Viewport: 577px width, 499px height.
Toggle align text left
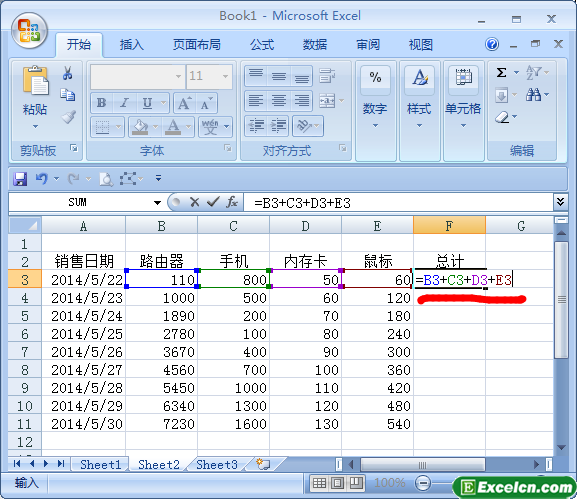[x=256, y=101]
